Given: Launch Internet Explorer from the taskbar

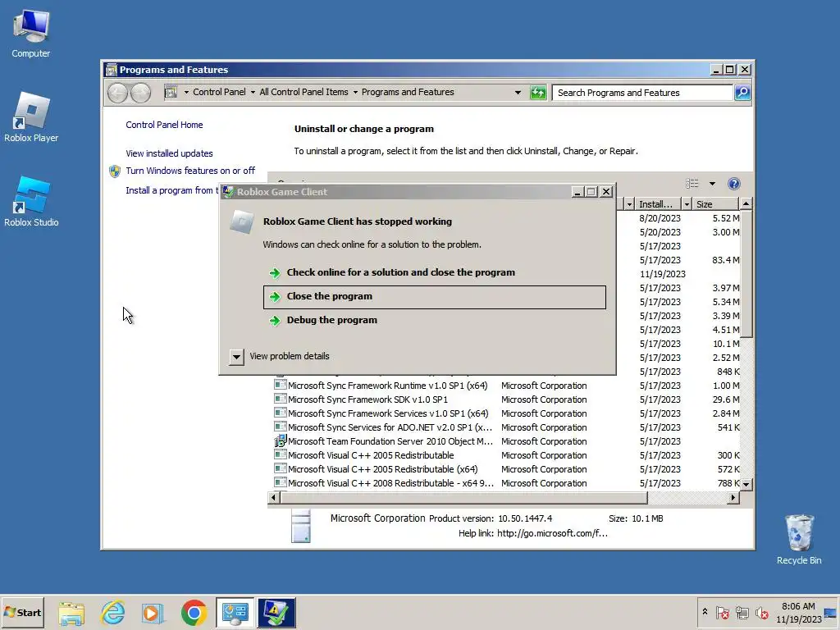Looking at the screenshot, I should click(x=112, y=612).
